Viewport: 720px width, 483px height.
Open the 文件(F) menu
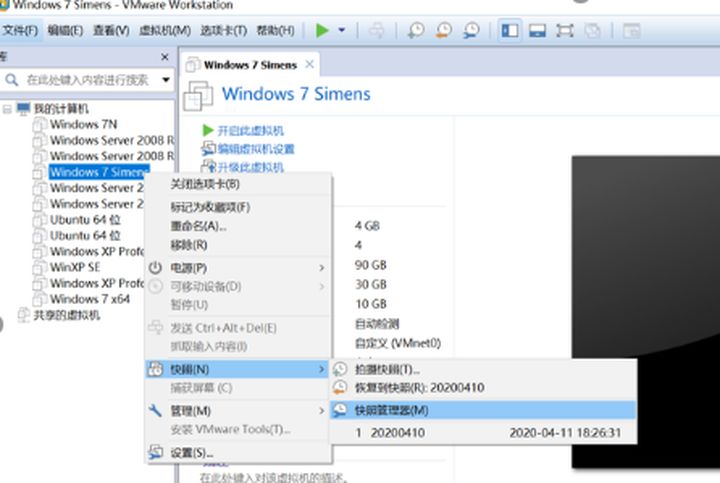pyautogui.click(x=20, y=31)
